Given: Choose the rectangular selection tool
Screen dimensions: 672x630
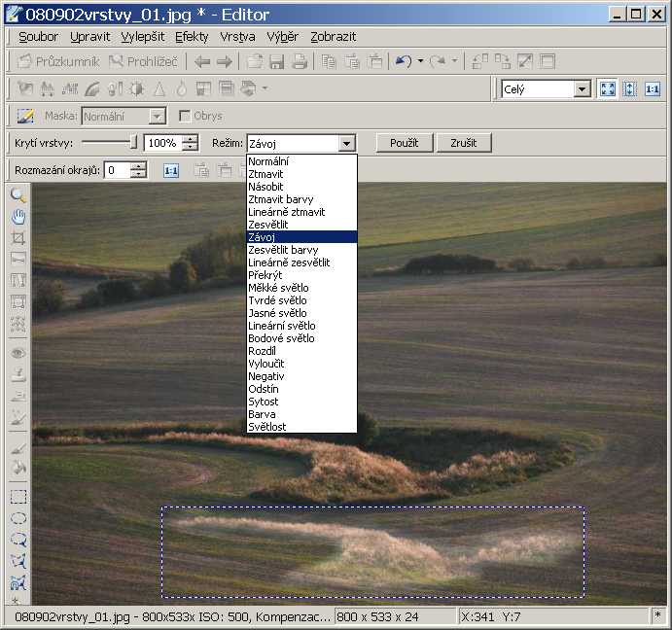Looking at the screenshot, I should click(18, 497).
